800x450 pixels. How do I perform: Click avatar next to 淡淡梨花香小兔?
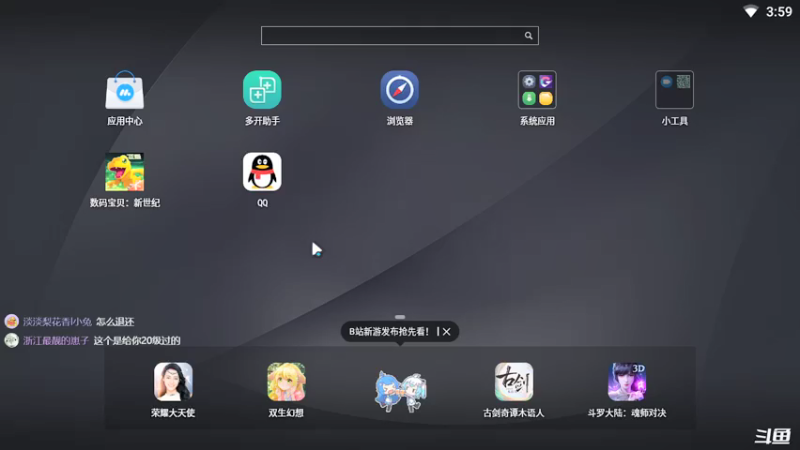11,321
